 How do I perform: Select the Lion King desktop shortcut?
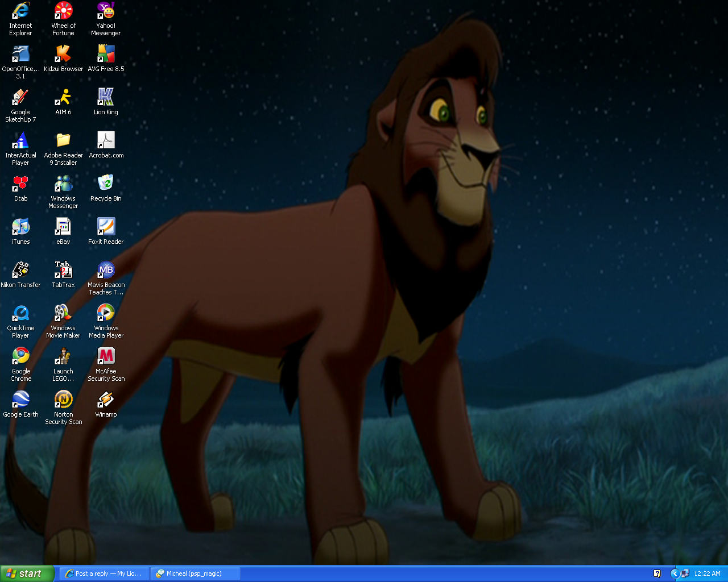coord(106,97)
